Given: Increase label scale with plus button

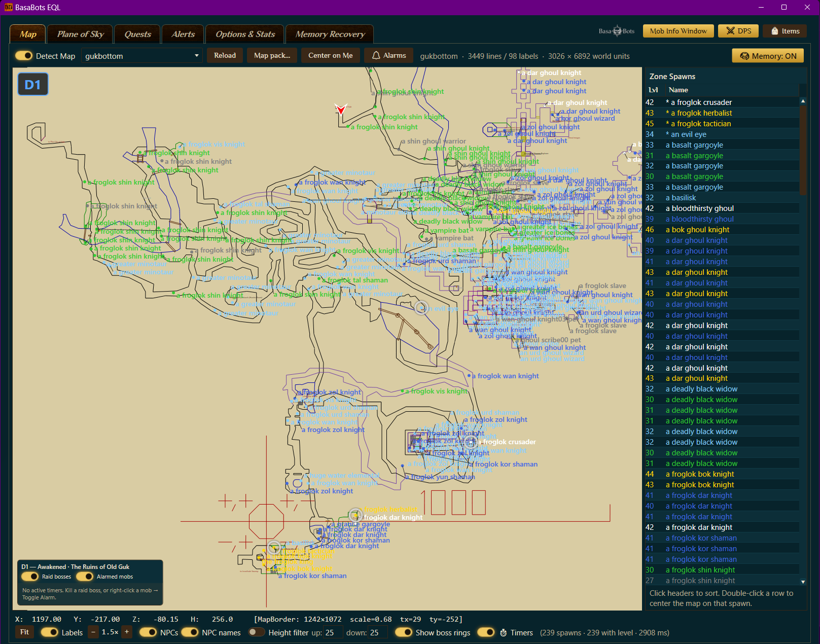Looking at the screenshot, I should coord(127,632).
